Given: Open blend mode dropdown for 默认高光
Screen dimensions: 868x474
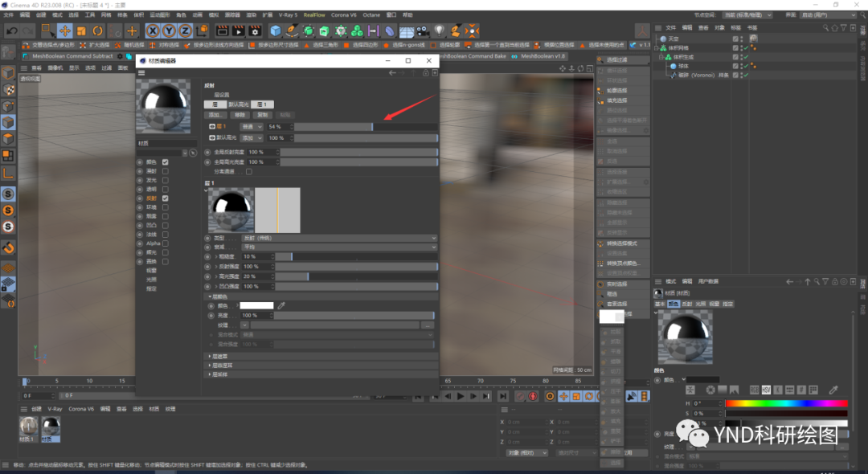Looking at the screenshot, I should point(252,137).
